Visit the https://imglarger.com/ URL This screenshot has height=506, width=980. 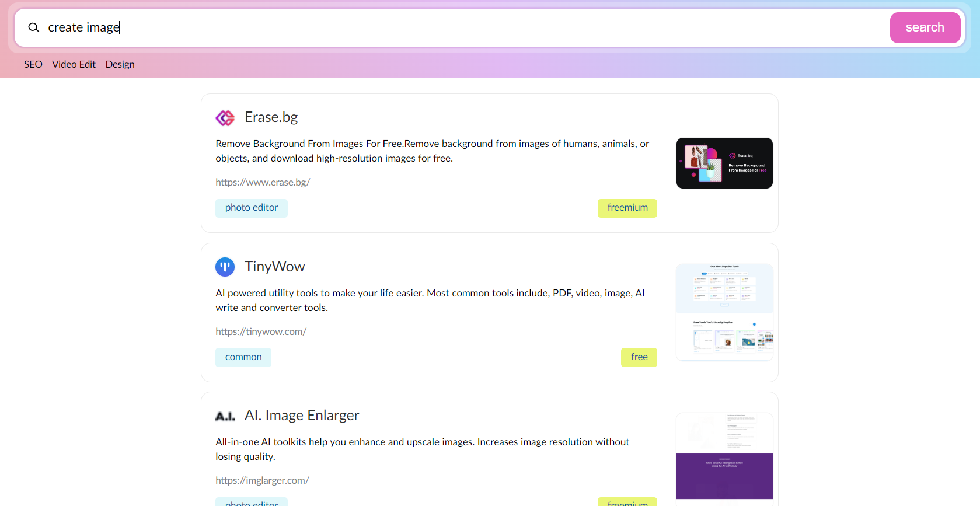click(262, 480)
